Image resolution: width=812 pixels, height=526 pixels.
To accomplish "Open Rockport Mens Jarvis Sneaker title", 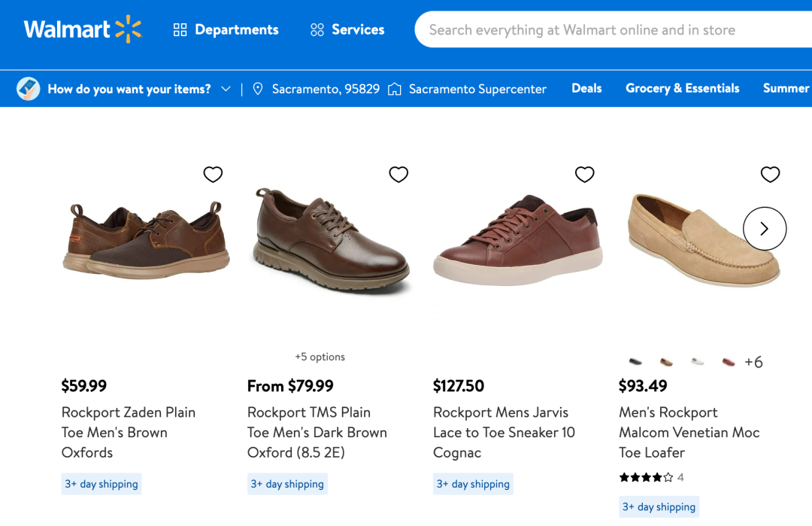I will [x=504, y=432].
